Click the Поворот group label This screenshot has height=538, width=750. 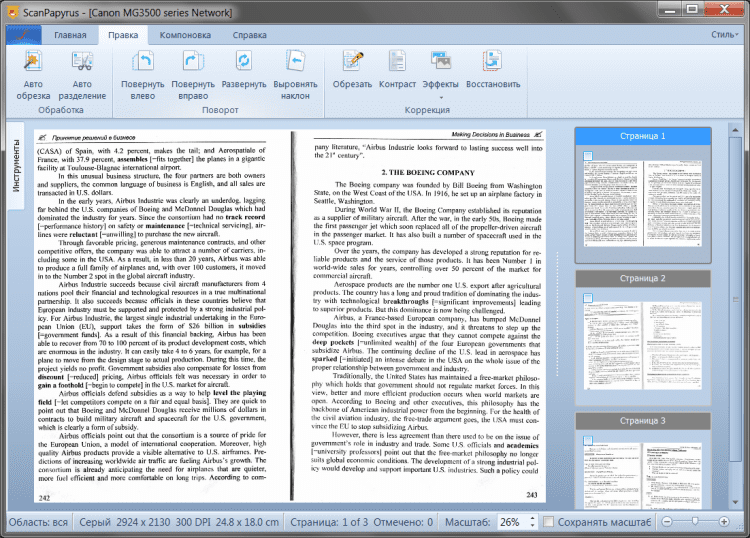click(x=220, y=110)
